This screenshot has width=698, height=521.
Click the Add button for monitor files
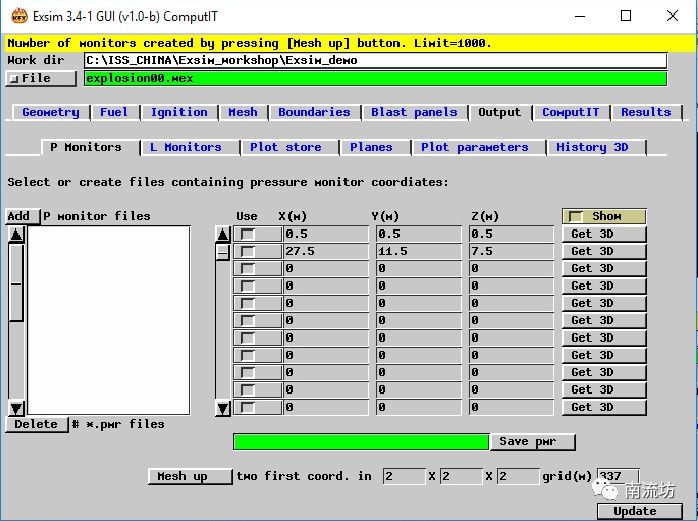[18, 216]
